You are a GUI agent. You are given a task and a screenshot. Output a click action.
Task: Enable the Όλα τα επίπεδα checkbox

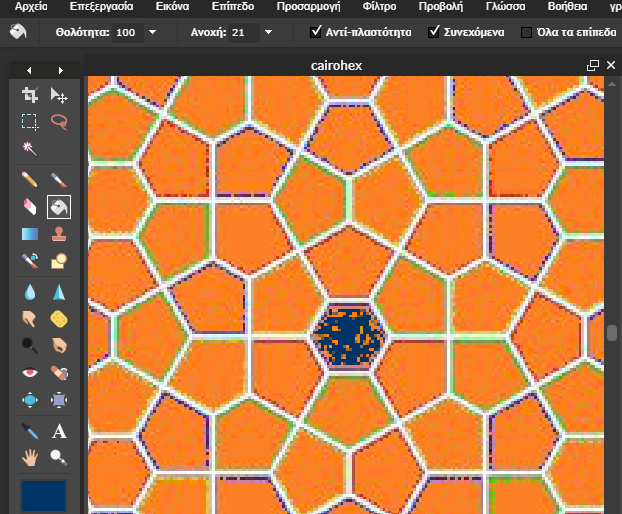click(526, 32)
